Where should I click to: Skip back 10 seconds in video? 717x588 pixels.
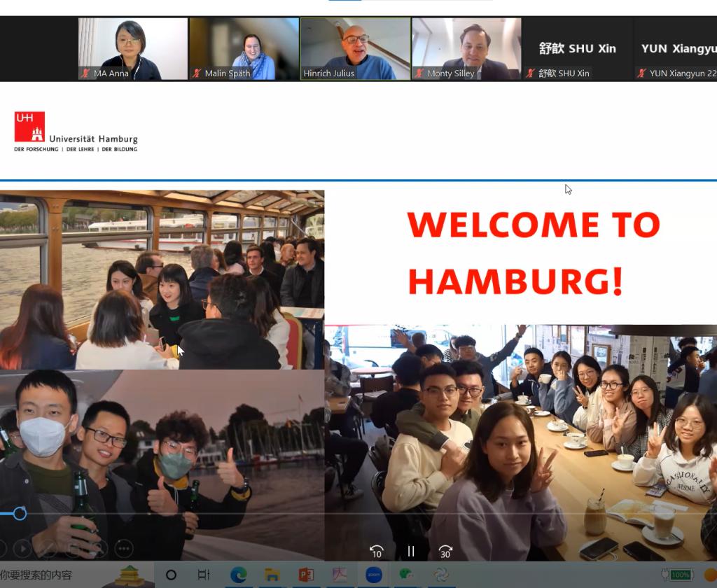[x=377, y=552]
